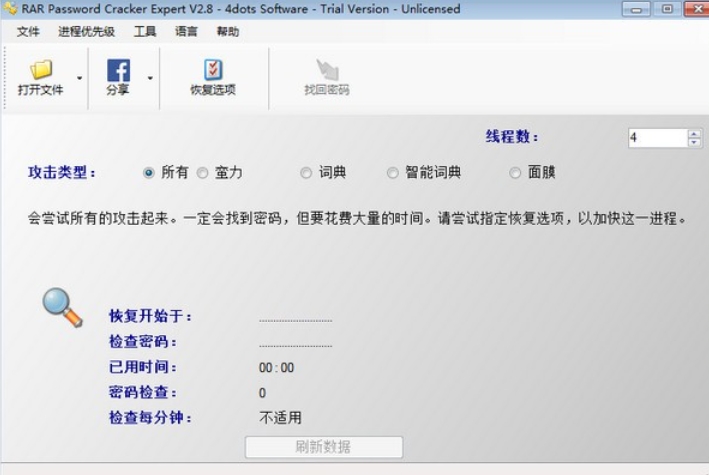
Task: Select the 蛮力 attack type
Action: 203,173
